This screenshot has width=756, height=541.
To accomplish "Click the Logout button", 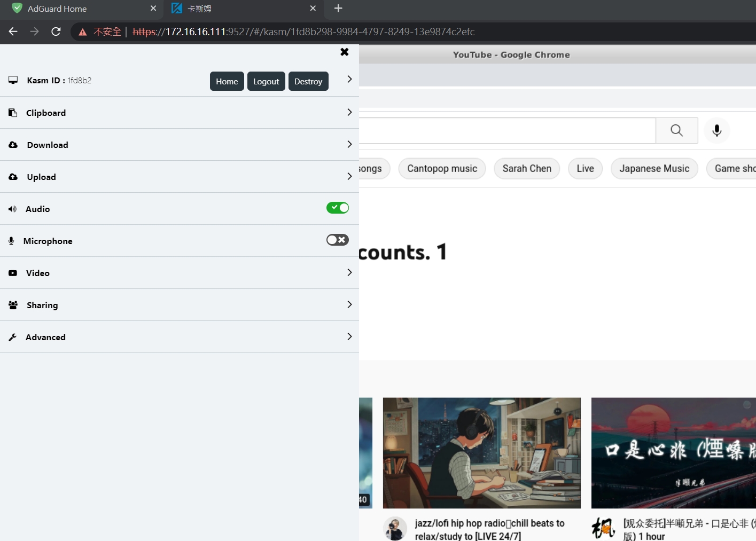I will [x=266, y=81].
